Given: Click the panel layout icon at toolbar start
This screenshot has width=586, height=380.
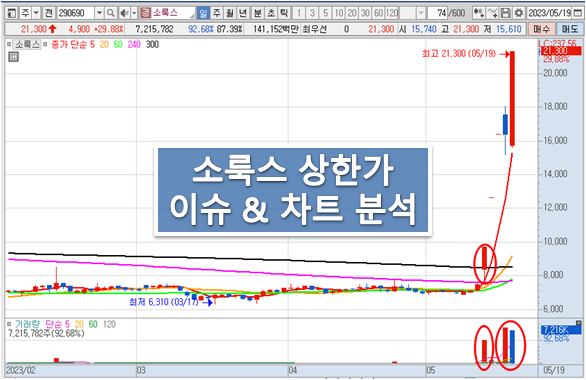Looking at the screenshot, I should click(x=12, y=13).
